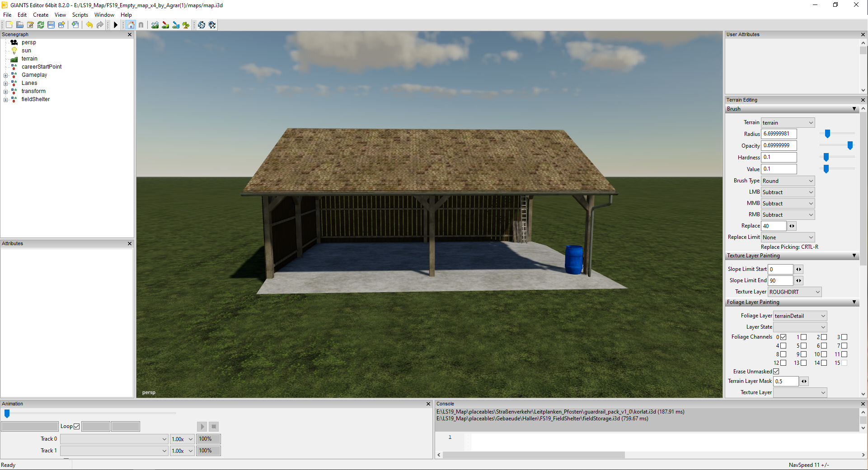Open the Replace Limit dropdown
Viewport: 868px width, 470px height.
788,237
